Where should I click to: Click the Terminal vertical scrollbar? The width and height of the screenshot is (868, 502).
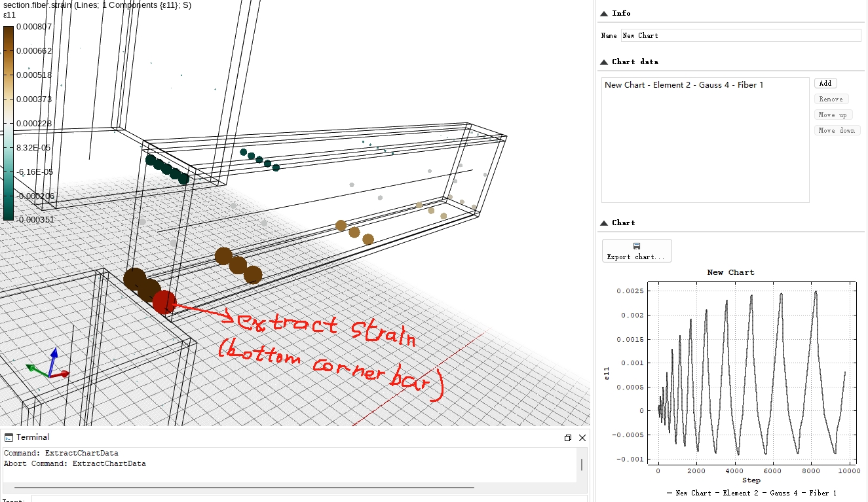tap(580, 465)
